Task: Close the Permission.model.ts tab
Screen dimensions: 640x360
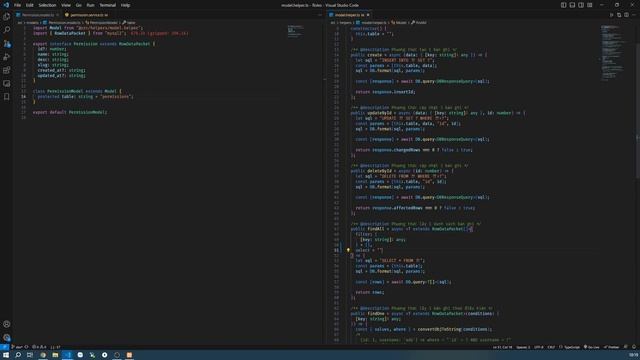Action: click(x=57, y=15)
